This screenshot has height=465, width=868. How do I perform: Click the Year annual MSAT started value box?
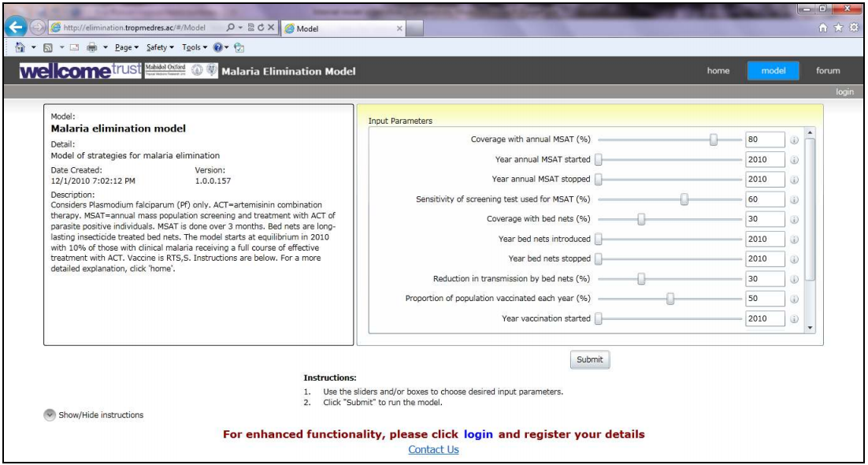[x=765, y=160]
